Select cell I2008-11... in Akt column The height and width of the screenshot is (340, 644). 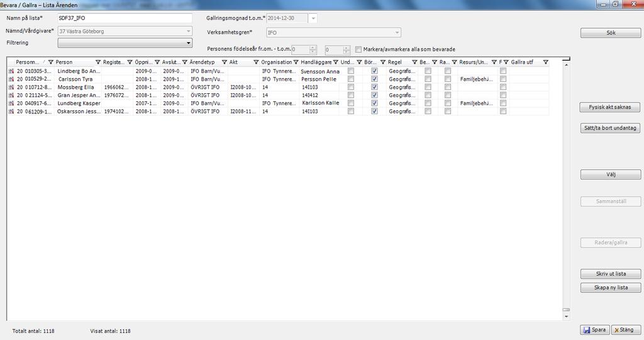point(243,111)
